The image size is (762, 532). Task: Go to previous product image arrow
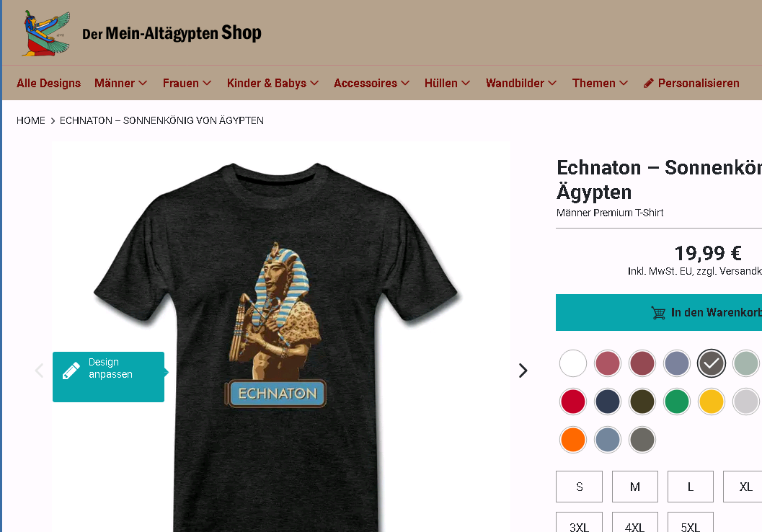[x=40, y=371]
